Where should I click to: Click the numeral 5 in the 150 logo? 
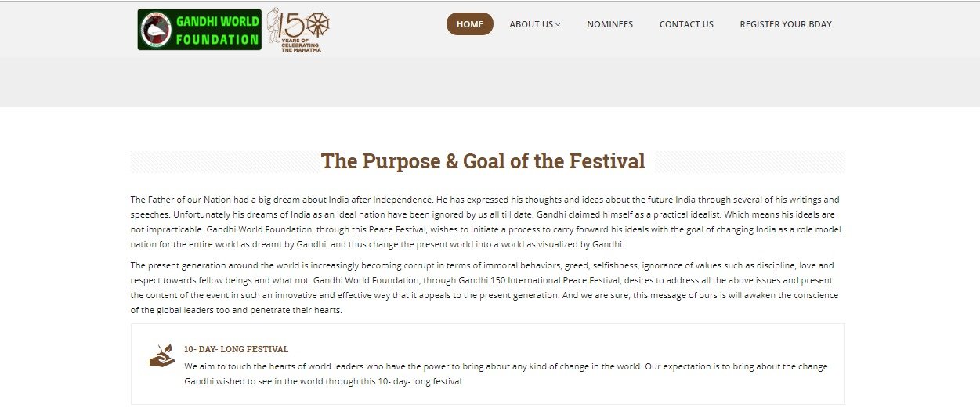click(x=296, y=23)
